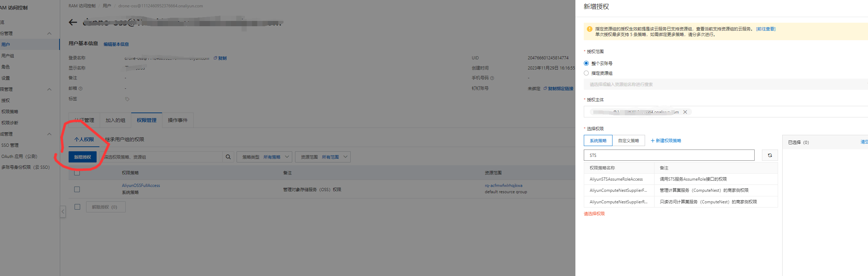This screenshot has height=276, width=868.
Task: Click the help icon next to 手机号码
Action: (492, 78)
